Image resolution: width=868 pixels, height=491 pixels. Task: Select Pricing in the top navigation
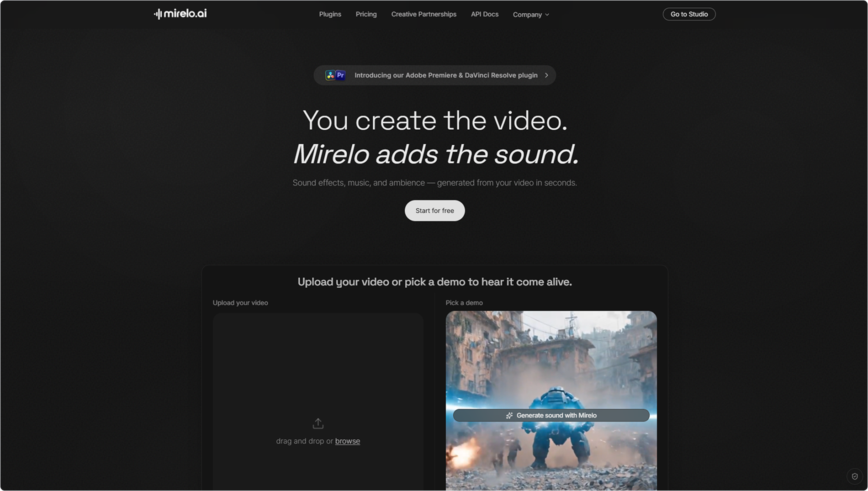click(x=366, y=14)
